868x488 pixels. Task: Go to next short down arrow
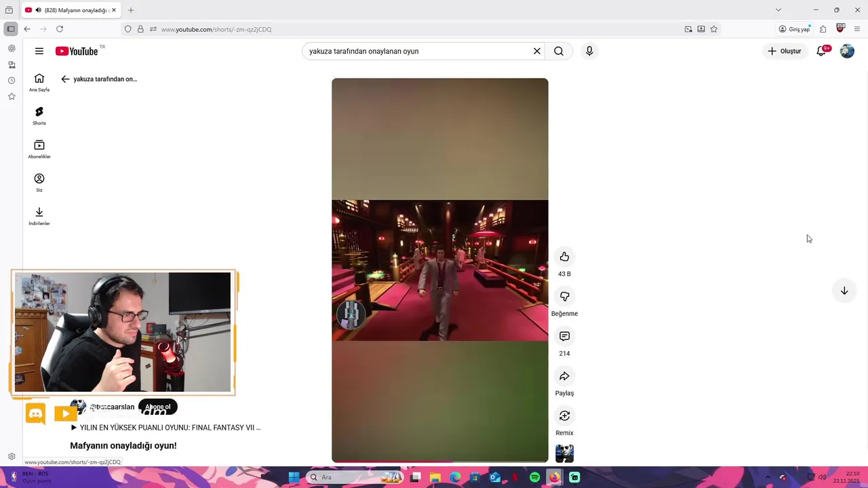click(x=844, y=291)
